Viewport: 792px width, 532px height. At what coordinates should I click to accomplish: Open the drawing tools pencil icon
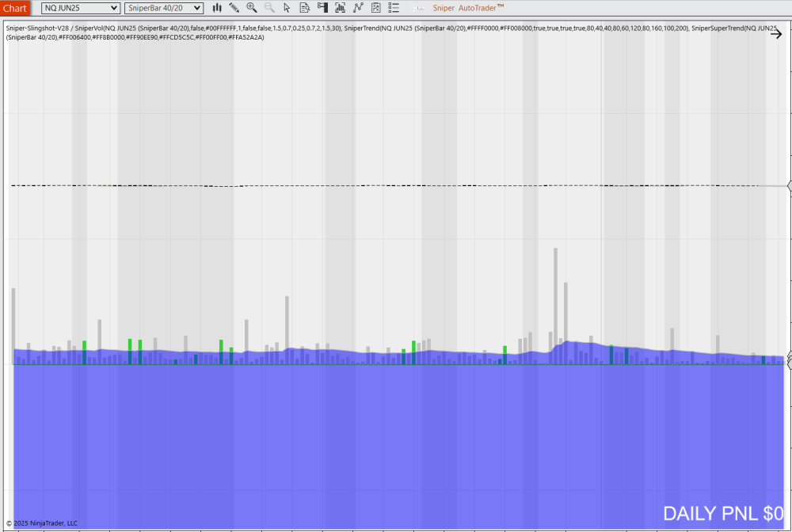(234, 8)
